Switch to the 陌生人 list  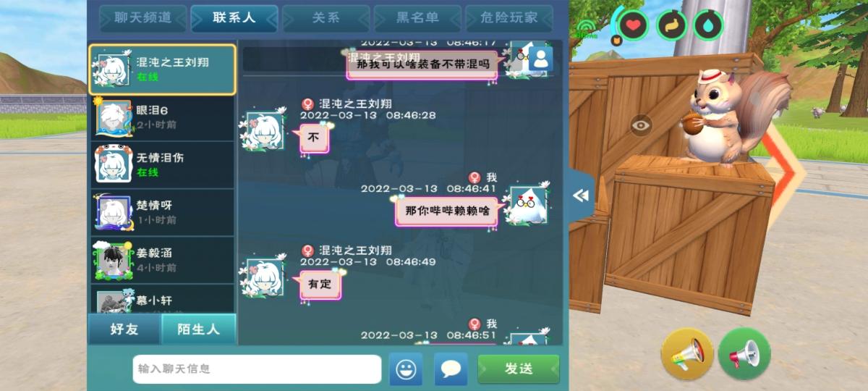pyautogui.click(x=198, y=329)
